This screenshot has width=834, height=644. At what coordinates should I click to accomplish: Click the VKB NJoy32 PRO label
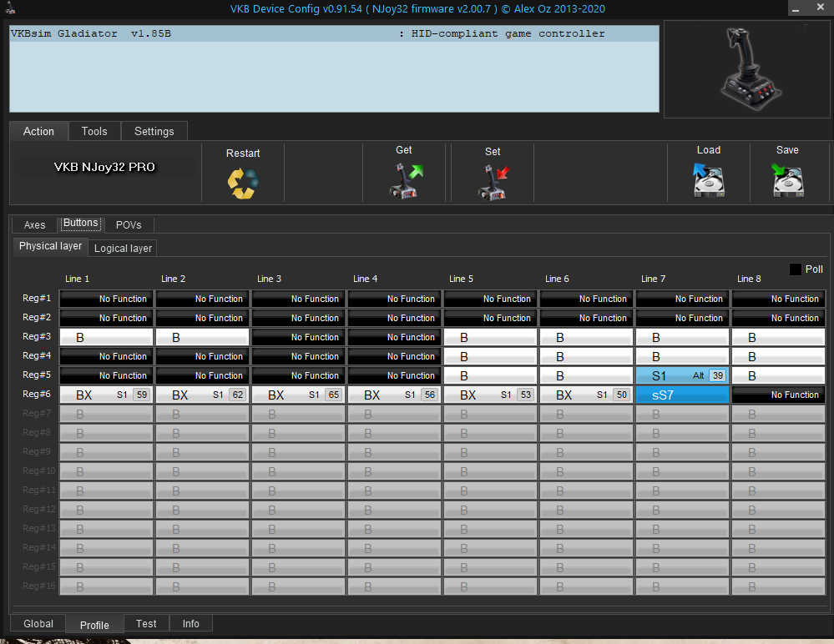pos(105,167)
